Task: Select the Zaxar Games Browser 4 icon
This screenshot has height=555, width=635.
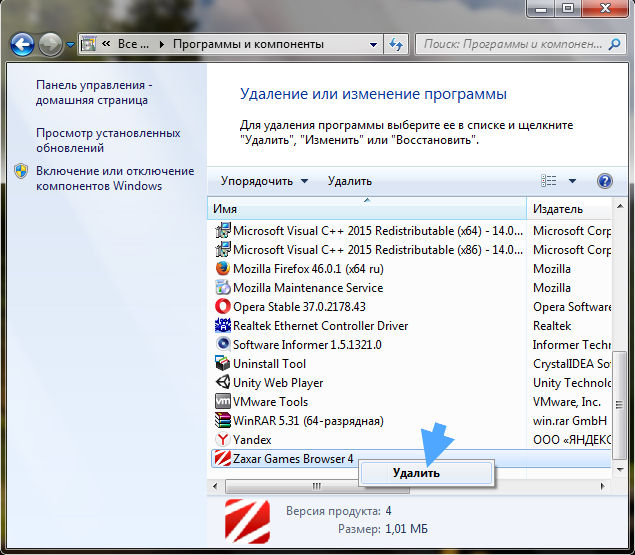Action: click(x=223, y=459)
